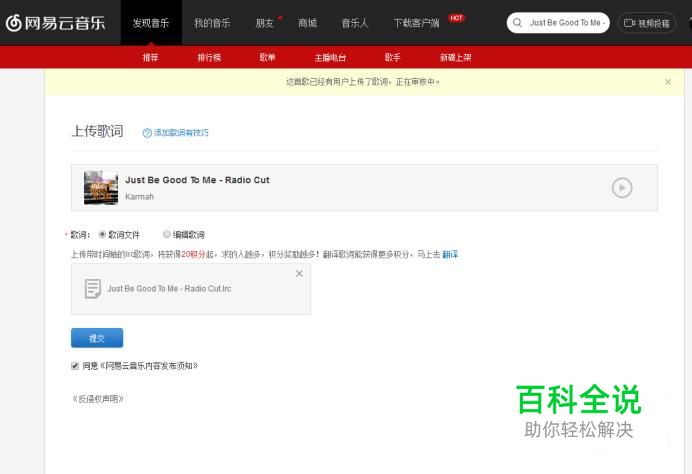
Task: Dismiss the yellow notification banner
Action: click(x=668, y=82)
